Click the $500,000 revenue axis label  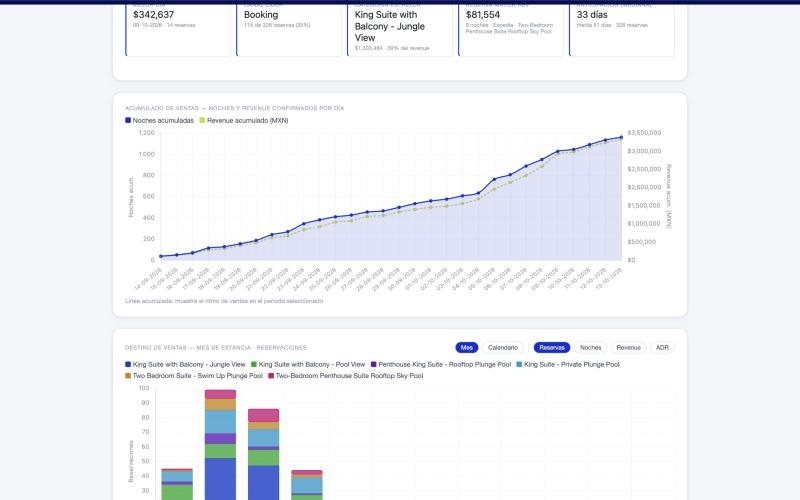(641, 242)
